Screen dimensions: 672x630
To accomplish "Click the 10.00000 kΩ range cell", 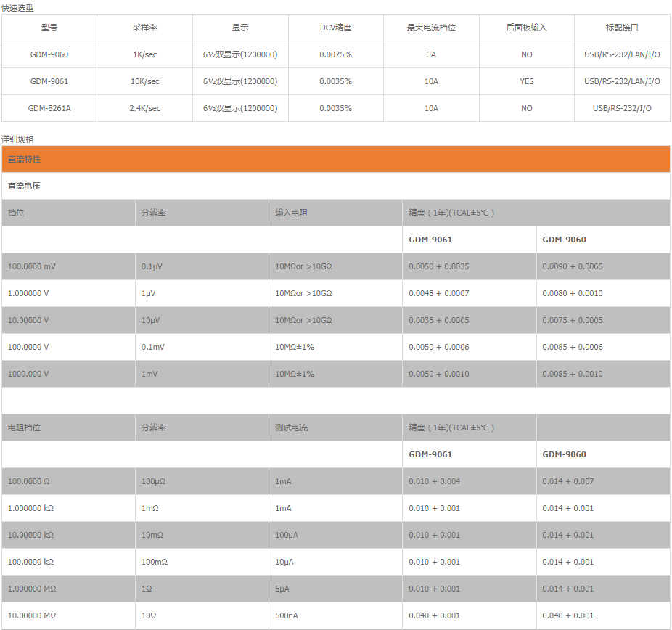I will pyautogui.click(x=68, y=536).
